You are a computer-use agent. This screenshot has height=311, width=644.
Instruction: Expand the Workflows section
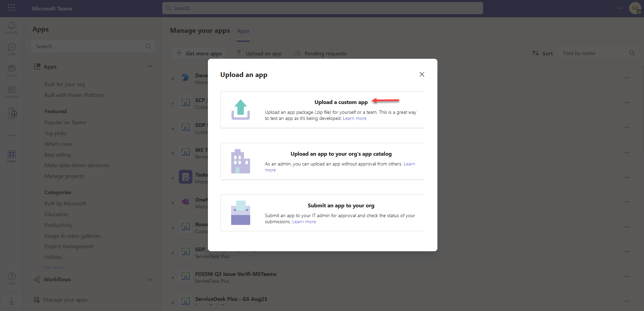click(150, 280)
